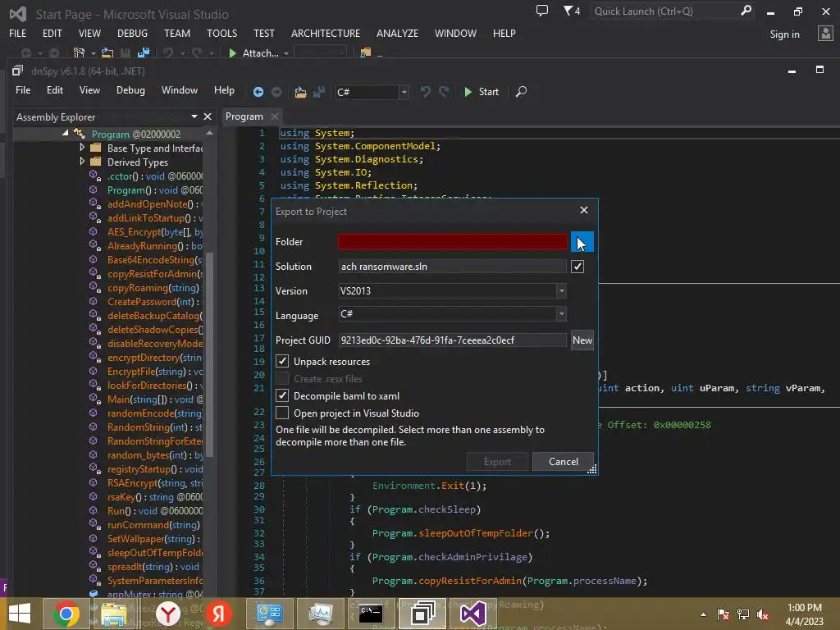
Task: Click the Project GUID text field
Action: pyautogui.click(x=452, y=340)
